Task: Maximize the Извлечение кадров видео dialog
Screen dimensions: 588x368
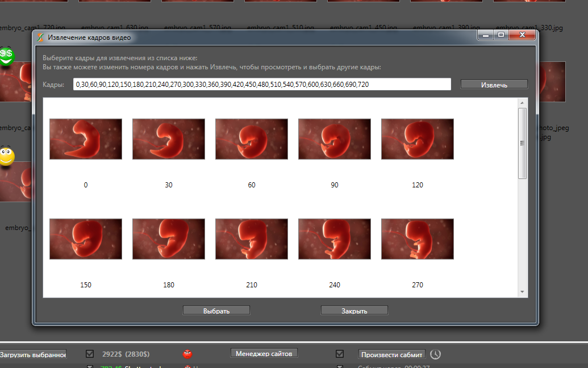Action: pyautogui.click(x=501, y=35)
